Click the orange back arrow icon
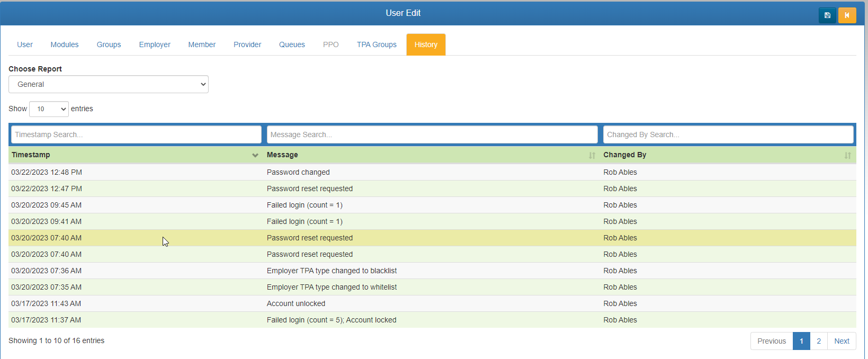The width and height of the screenshot is (868, 359). click(x=847, y=15)
